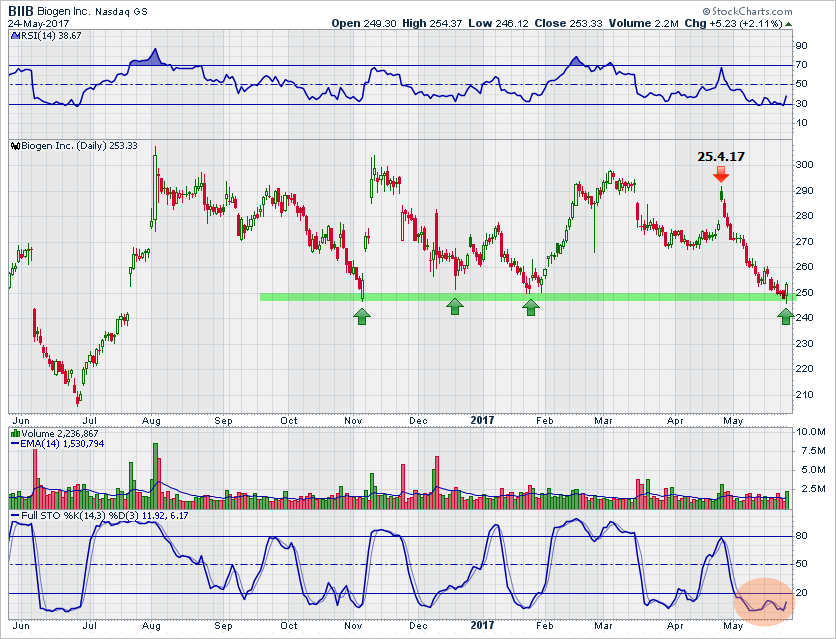
Task: Select the Open 249.30 value
Action: [364, 23]
